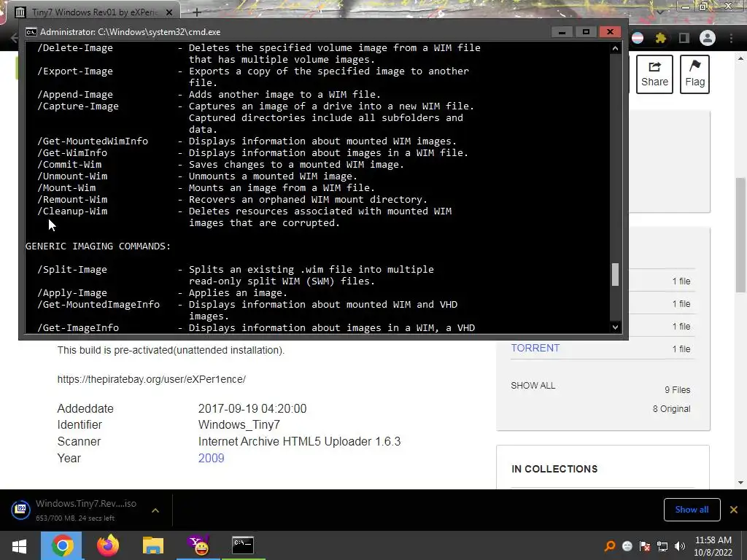Click the pre-activated build description text
Screen dimensions: 747x560
pyautogui.click(x=171, y=351)
